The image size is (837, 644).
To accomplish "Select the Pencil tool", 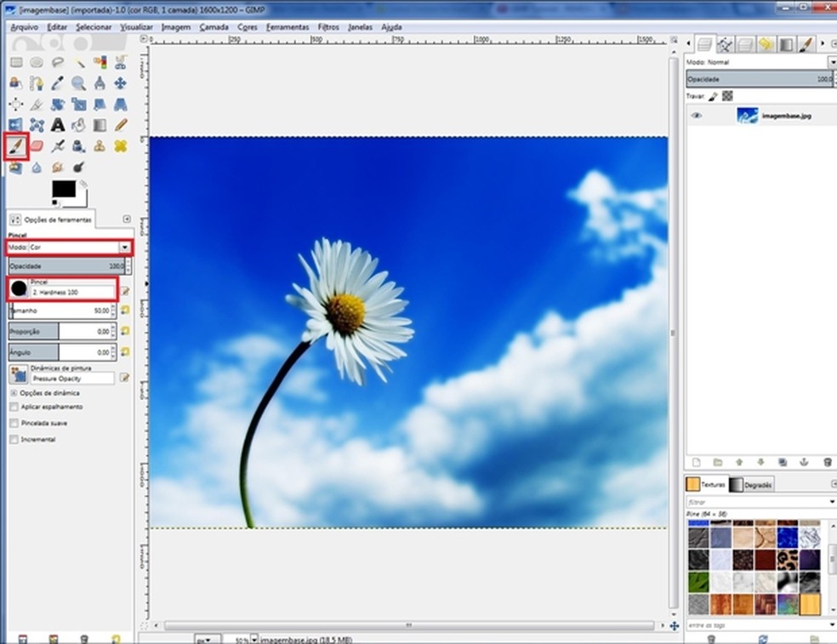I will tap(120, 125).
